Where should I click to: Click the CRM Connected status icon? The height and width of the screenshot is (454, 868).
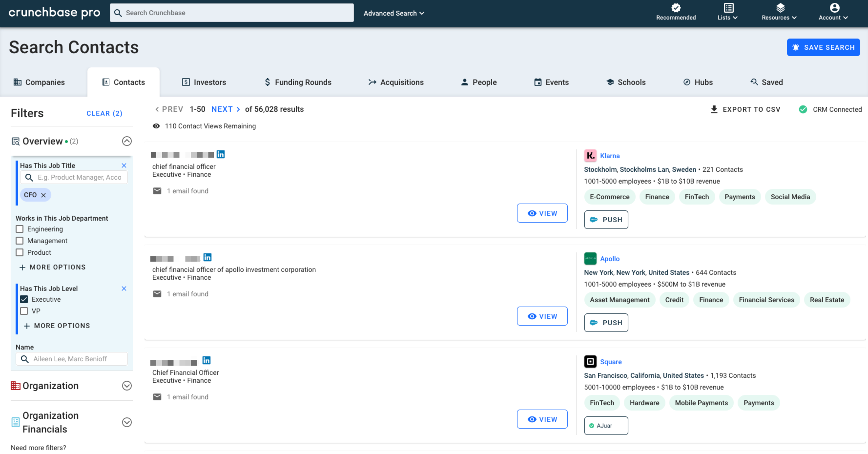click(803, 109)
